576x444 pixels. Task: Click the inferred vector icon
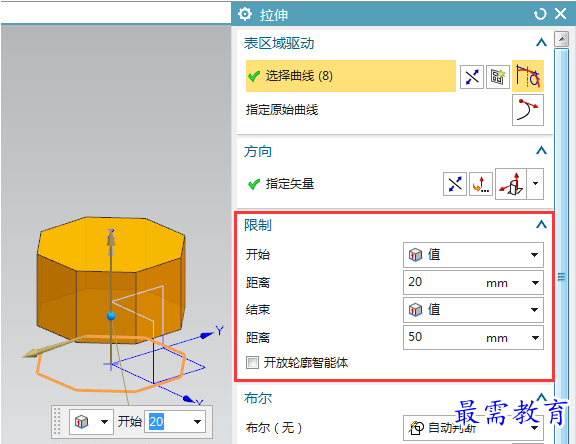click(x=511, y=184)
